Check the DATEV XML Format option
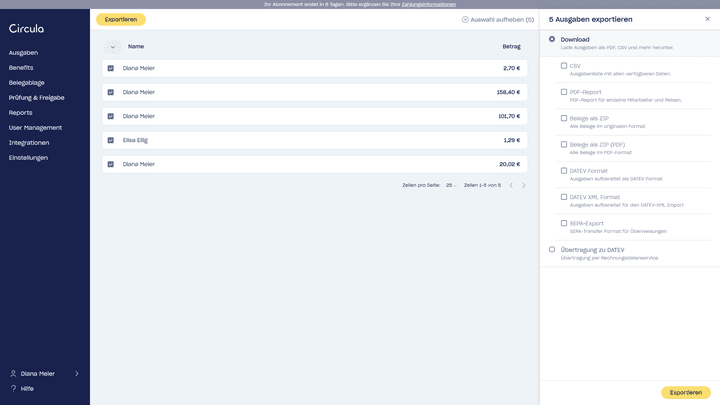Screen dimensions: 720x405 pos(564,197)
